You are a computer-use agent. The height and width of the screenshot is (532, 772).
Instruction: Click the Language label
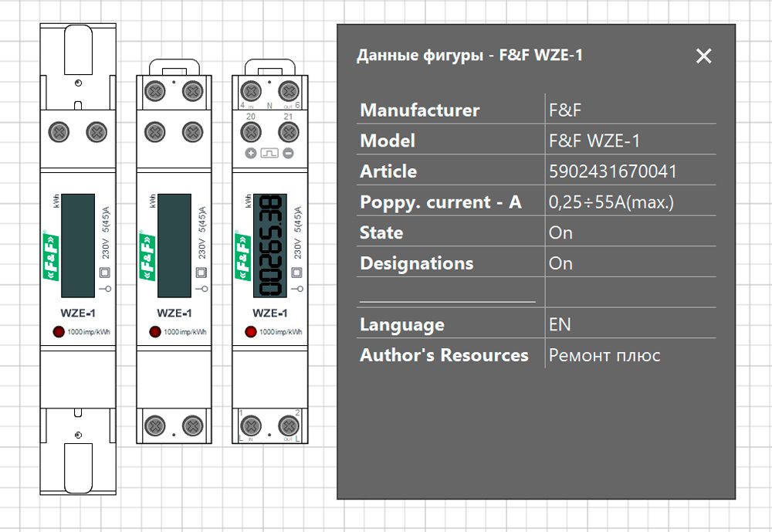(x=401, y=324)
